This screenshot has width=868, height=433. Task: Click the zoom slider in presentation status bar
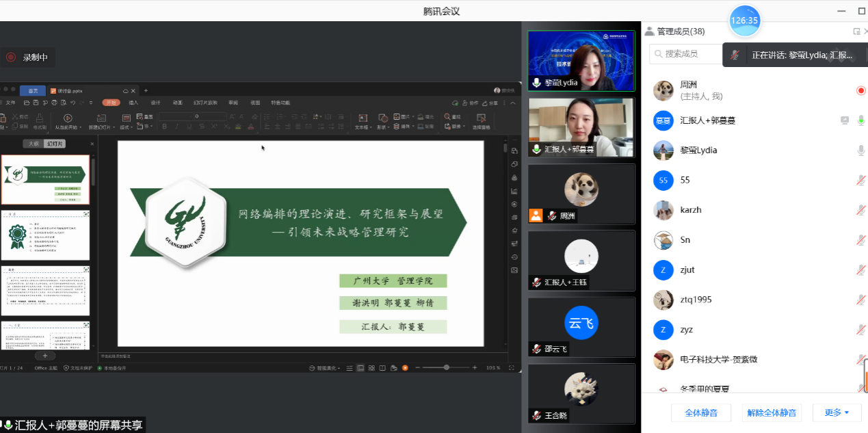tap(446, 367)
